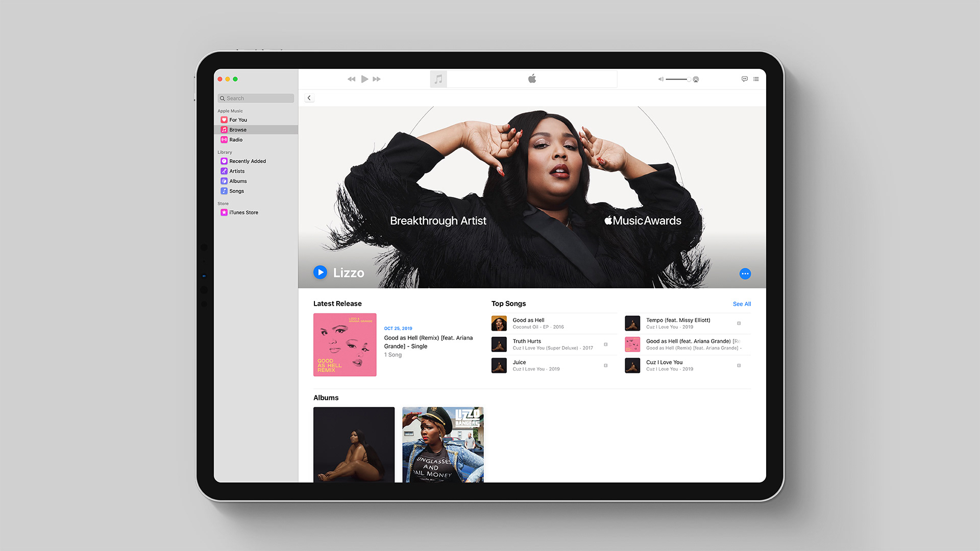This screenshot has width=980, height=551.
Task: Open the blue more options ellipsis
Action: click(745, 274)
